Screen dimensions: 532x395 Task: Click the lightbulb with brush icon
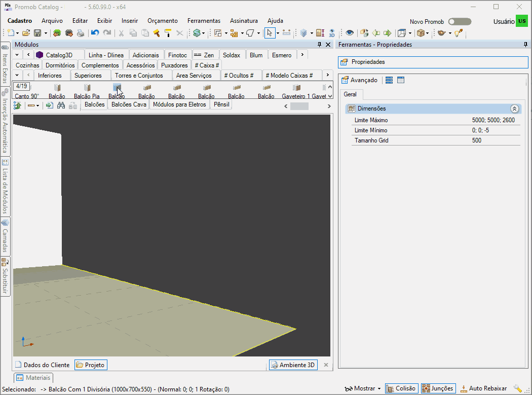(x=459, y=33)
